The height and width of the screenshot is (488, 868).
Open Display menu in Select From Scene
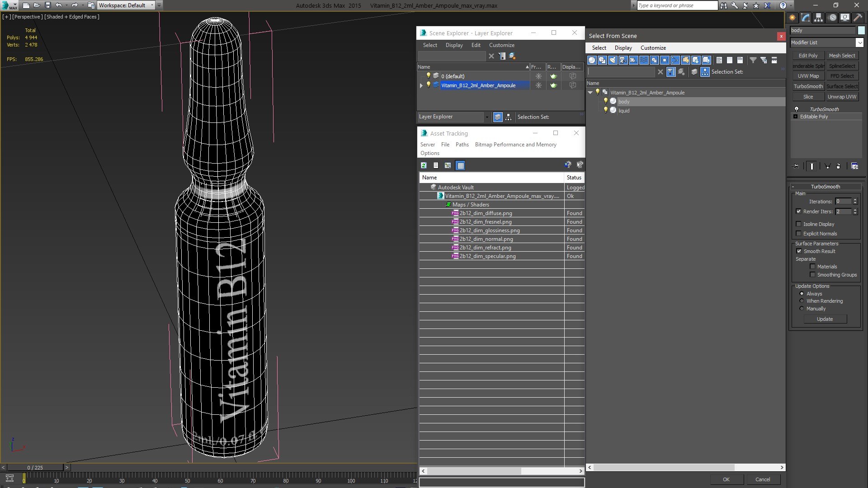point(623,48)
